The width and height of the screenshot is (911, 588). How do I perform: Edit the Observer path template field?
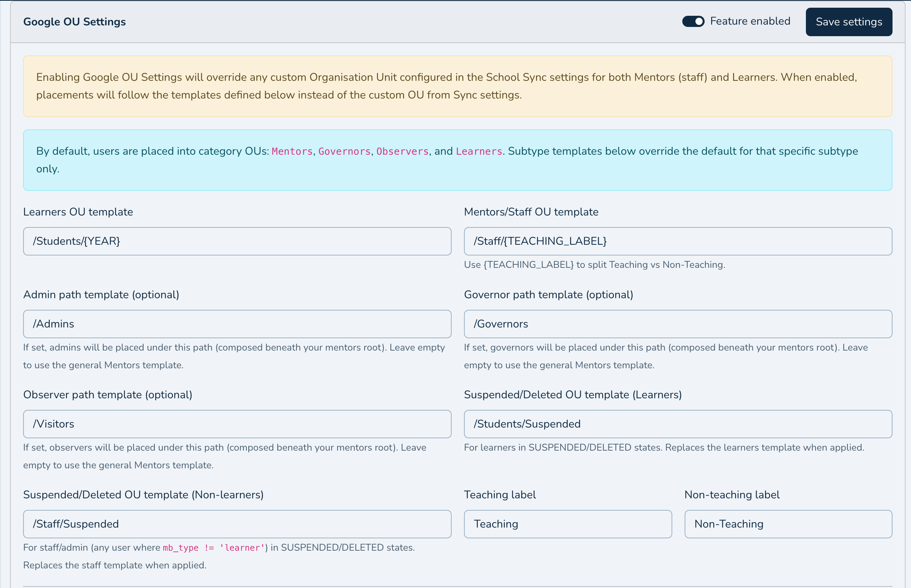tap(237, 424)
